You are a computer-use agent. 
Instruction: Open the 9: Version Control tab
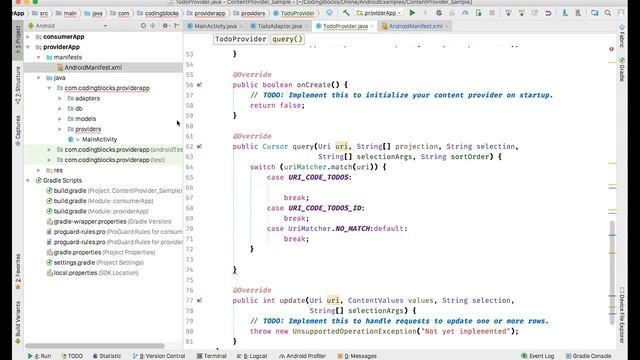tap(158, 356)
